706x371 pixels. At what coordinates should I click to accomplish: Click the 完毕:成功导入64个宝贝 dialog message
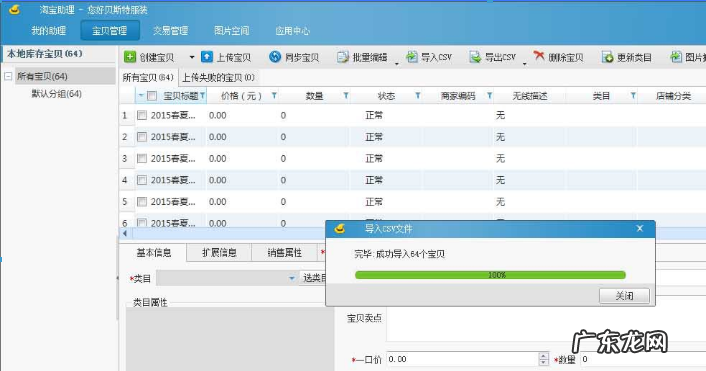399,254
